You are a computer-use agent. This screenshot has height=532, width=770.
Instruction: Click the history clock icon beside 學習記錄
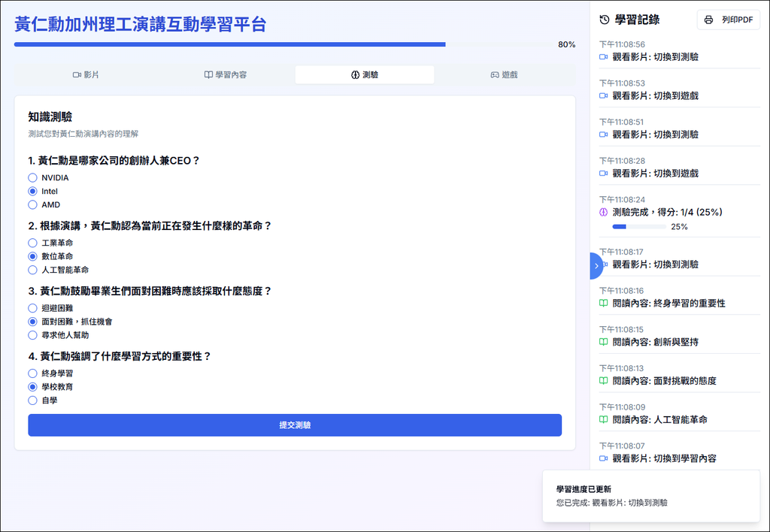click(x=605, y=20)
